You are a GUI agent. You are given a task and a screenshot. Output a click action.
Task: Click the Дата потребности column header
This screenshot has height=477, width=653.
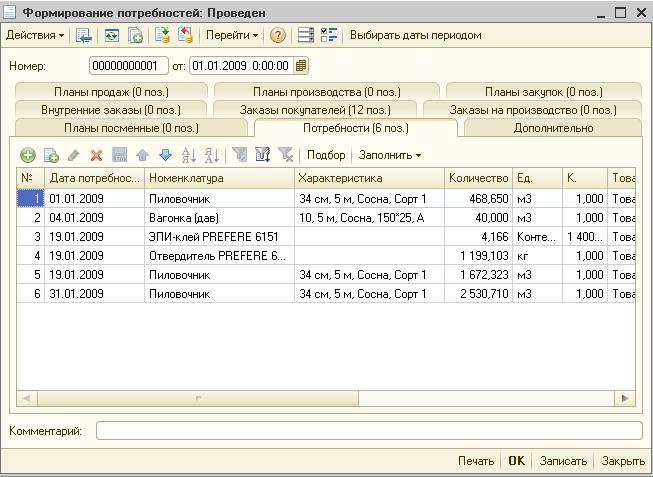[x=95, y=178]
